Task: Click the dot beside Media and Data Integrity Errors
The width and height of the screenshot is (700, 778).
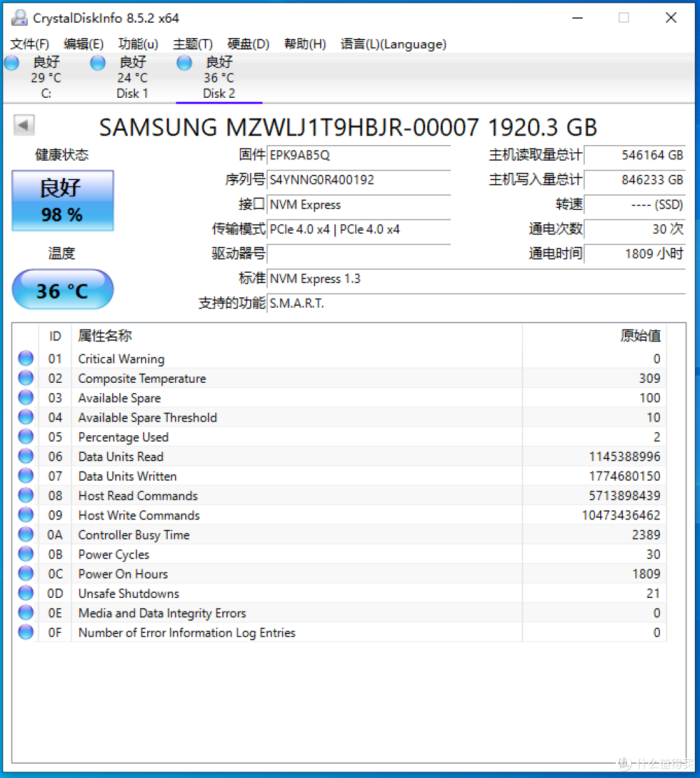Action: coord(25,612)
